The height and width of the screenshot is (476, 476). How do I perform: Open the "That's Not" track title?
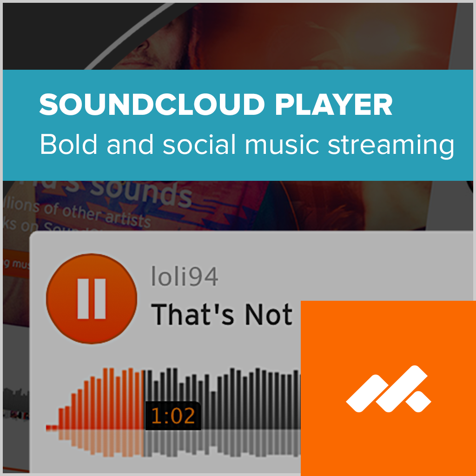[222, 315]
